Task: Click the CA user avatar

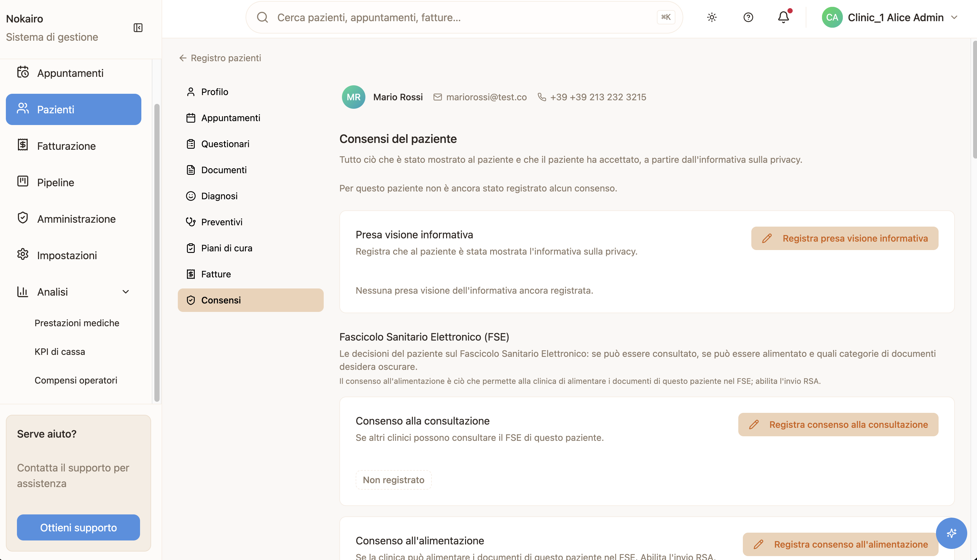Action: (832, 17)
